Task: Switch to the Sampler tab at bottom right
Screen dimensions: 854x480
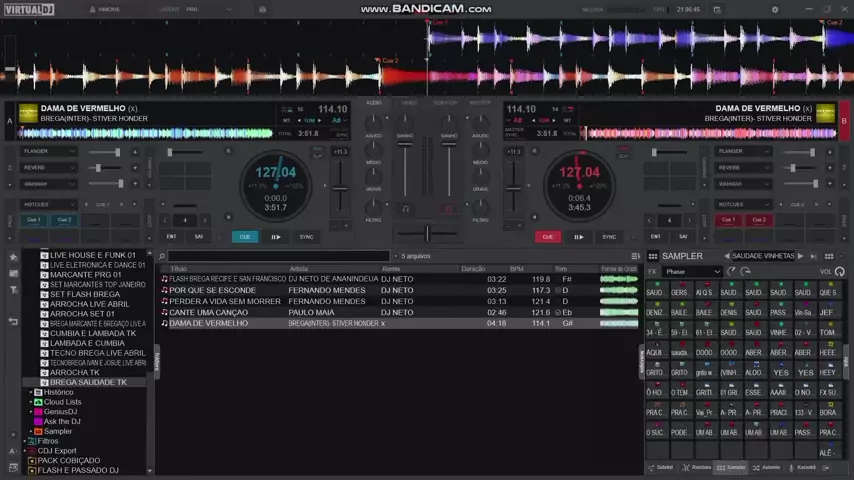Action: point(731,467)
